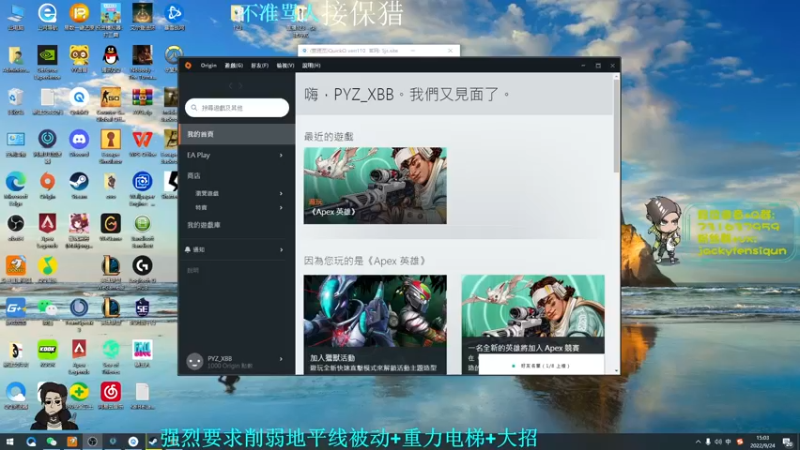Open the new Apex hero news card
Image resolution: width=800 pixels, height=450 pixels.
[533, 314]
